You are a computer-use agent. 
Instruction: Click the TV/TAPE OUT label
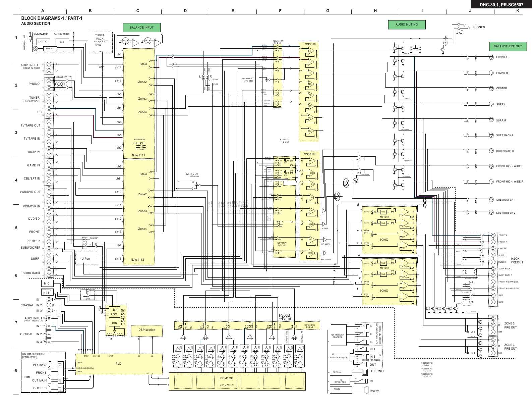coord(31,125)
